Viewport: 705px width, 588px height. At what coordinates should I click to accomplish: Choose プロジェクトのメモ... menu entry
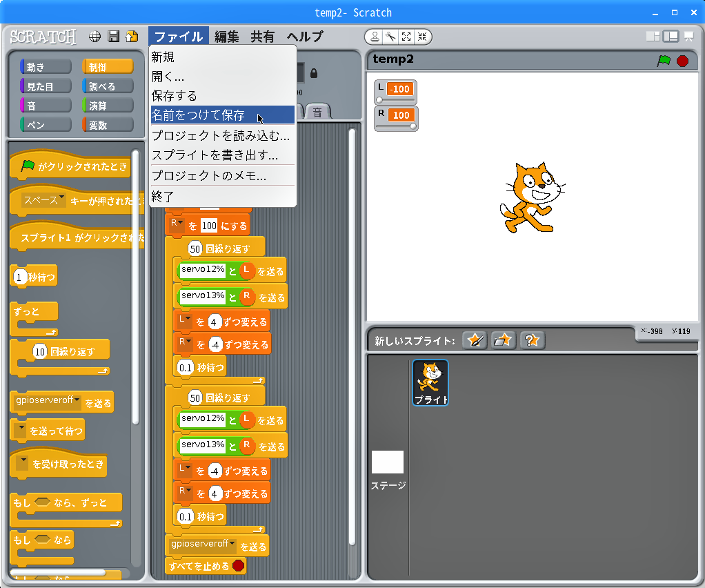pos(223,175)
